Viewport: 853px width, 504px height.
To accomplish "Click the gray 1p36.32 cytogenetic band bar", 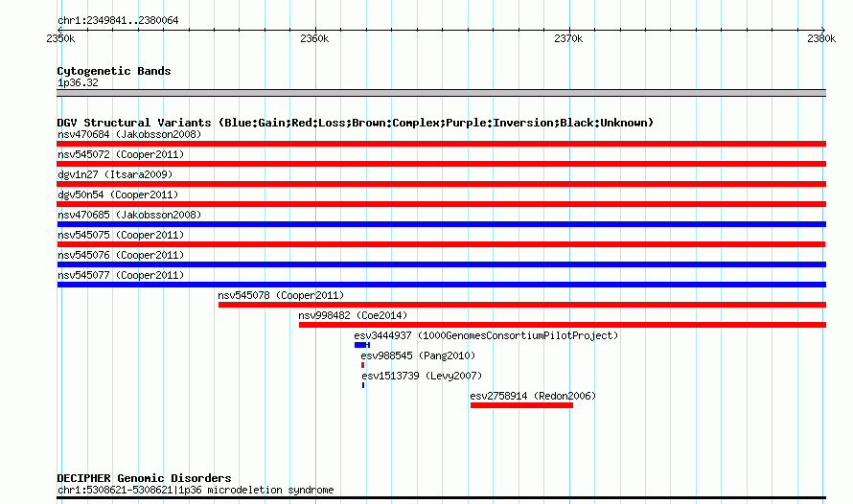I will pos(441,93).
